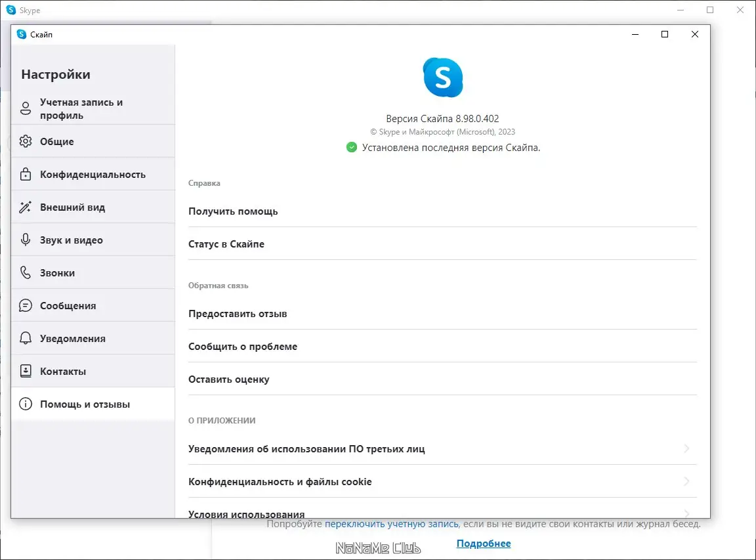
Task: Click Оставить оценку
Action: [442, 379]
